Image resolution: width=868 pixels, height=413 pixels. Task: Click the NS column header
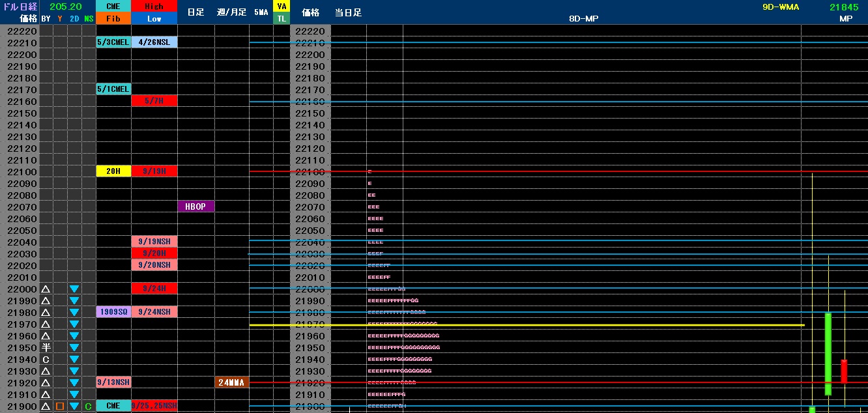[x=89, y=19]
